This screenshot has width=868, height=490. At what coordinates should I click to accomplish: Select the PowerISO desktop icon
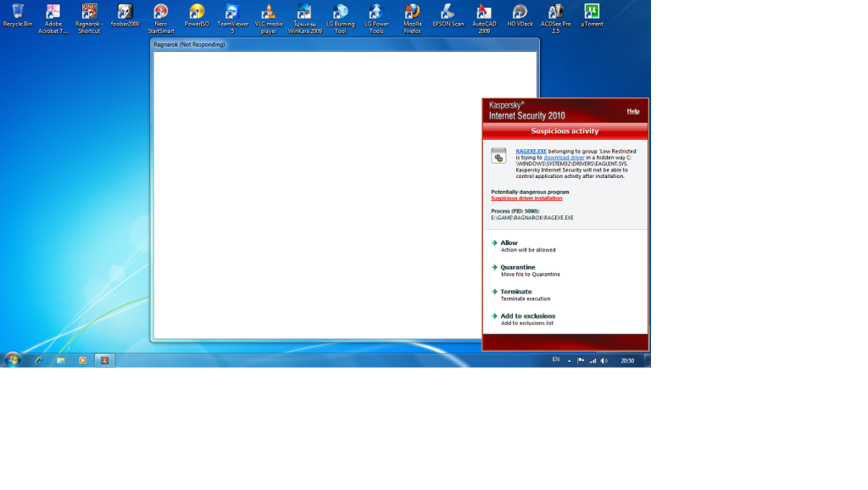pyautogui.click(x=197, y=15)
